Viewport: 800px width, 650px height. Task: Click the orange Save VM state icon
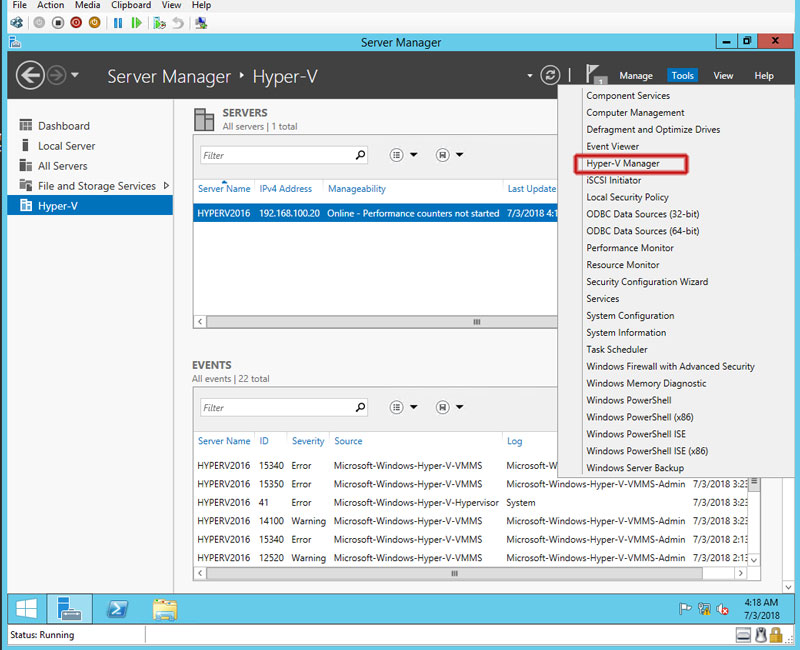pos(94,23)
